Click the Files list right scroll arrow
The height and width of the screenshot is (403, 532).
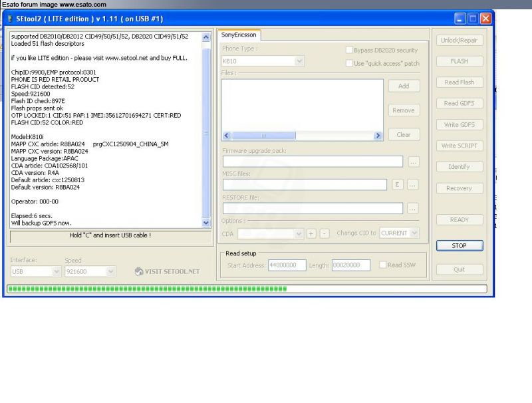click(x=378, y=136)
